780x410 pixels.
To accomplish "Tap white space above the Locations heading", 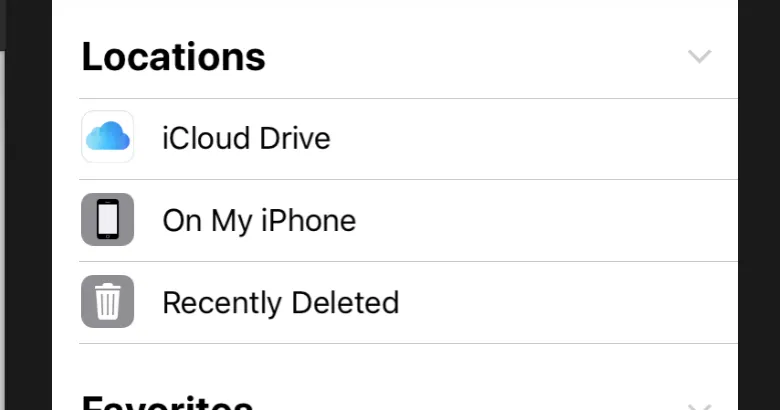I will [x=400, y=14].
